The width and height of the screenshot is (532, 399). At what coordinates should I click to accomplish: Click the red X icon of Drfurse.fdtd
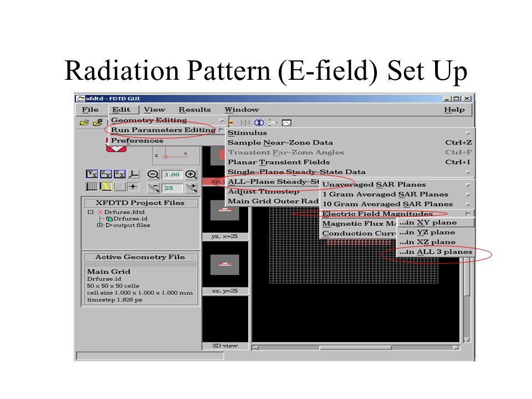[100, 212]
